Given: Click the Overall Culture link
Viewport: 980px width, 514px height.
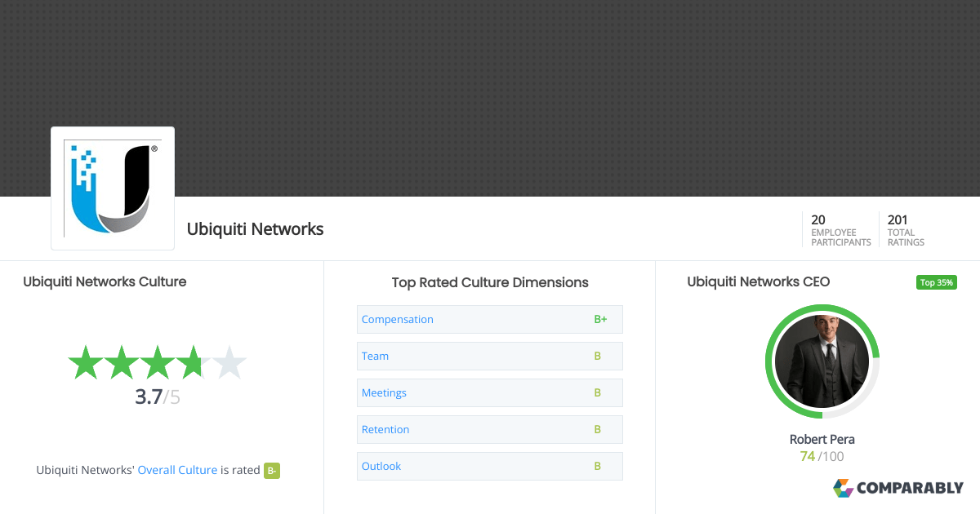Looking at the screenshot, I should (177, 470).
